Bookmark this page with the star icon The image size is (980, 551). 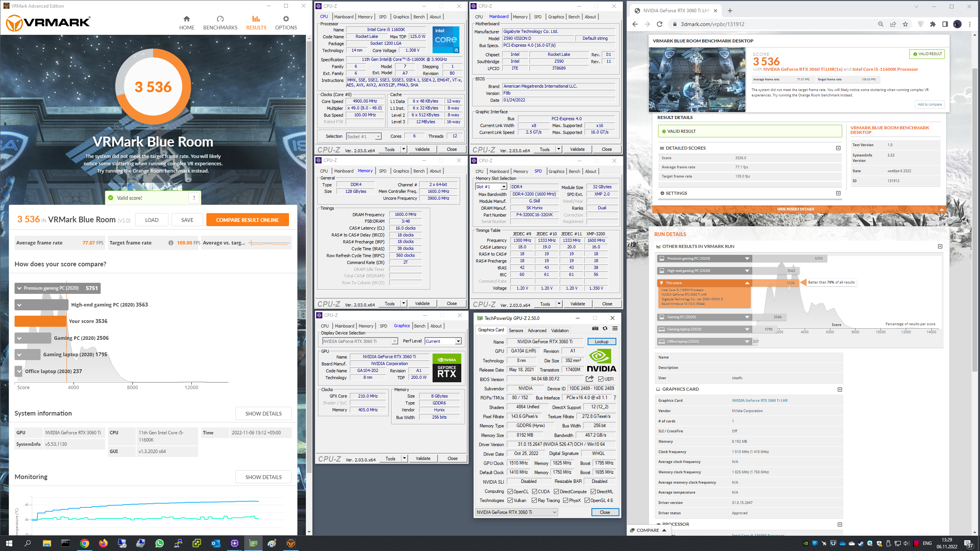click(x=905, y=24)
